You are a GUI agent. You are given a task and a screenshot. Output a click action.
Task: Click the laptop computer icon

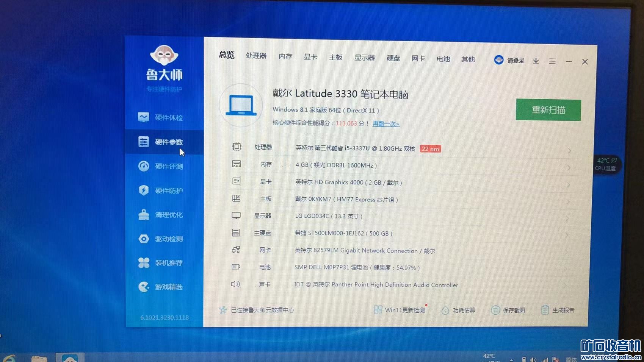tap(241, 105)
